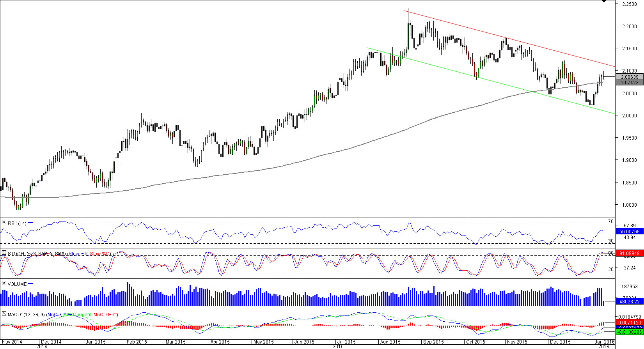Select the Oct 2015 date label
This screenshot has width=644, height=349.
coord(475,342)
